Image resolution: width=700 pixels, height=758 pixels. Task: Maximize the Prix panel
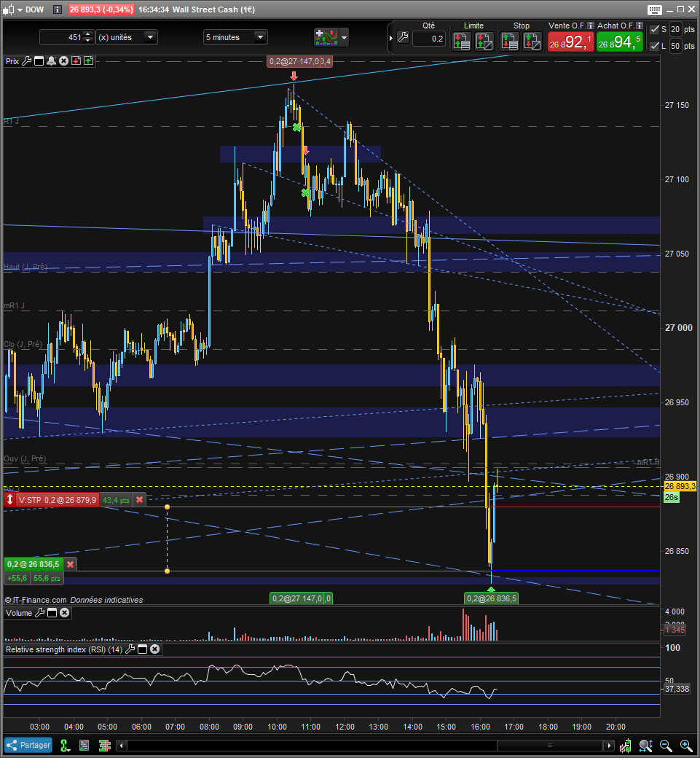(x=39, y=61)
